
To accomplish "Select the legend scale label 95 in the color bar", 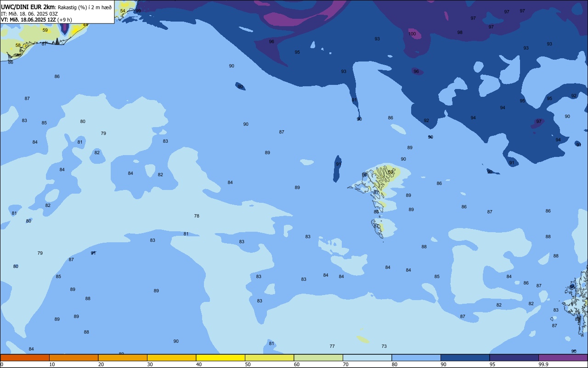I will click(x=492, y=364).
